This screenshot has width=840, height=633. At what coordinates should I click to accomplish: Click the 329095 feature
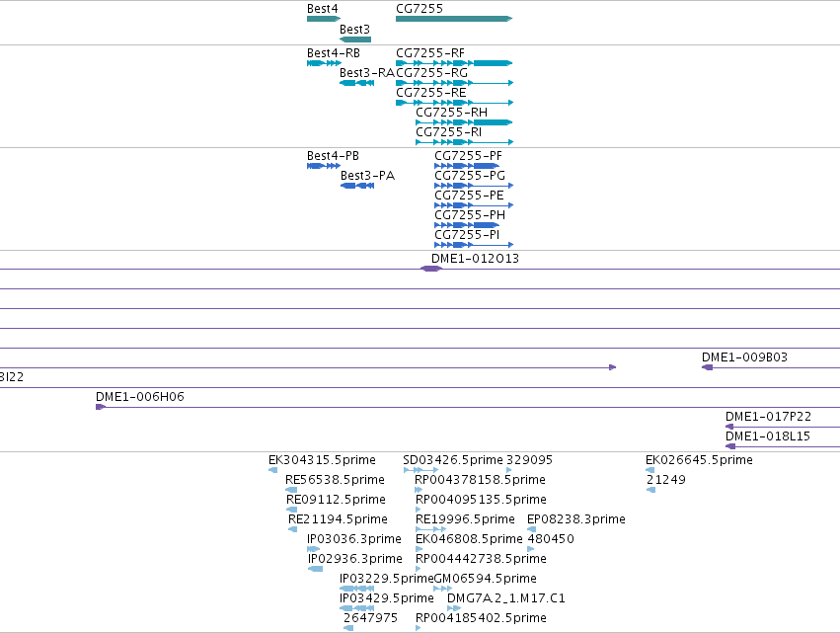click(x=509, y=470)
